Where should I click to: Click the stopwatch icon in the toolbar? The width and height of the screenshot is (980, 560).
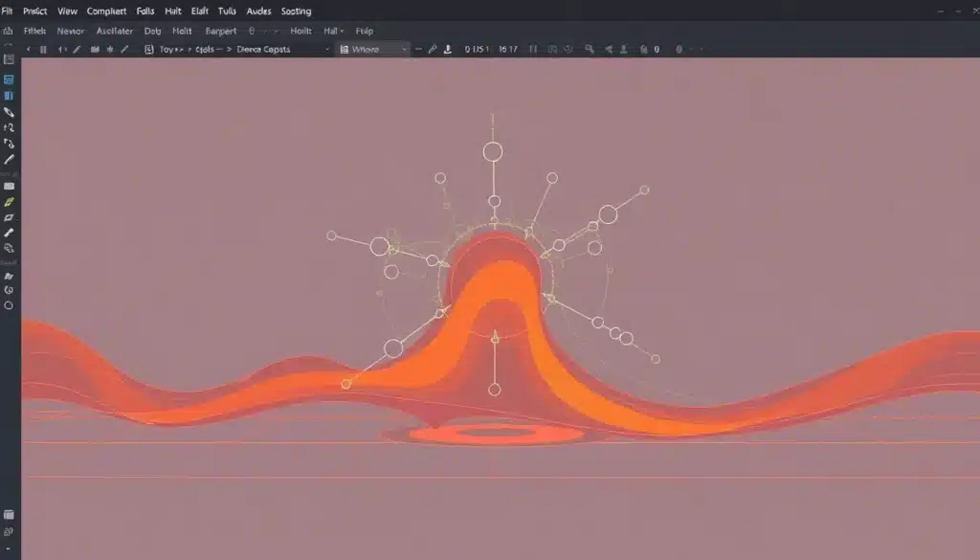click(x=568, y=49)
